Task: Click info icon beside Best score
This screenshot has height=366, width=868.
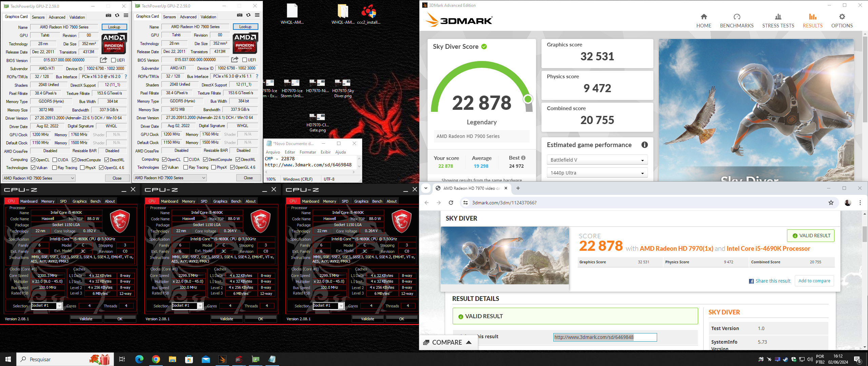Action: tap(523, 158)
